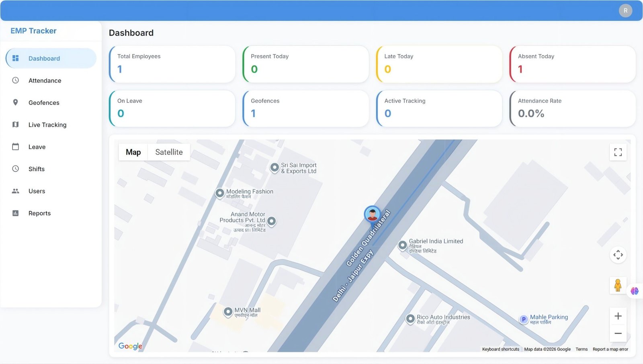Click the Report a map error link
The height and width of the screenshot is (364, 643).
click(610, 349)
